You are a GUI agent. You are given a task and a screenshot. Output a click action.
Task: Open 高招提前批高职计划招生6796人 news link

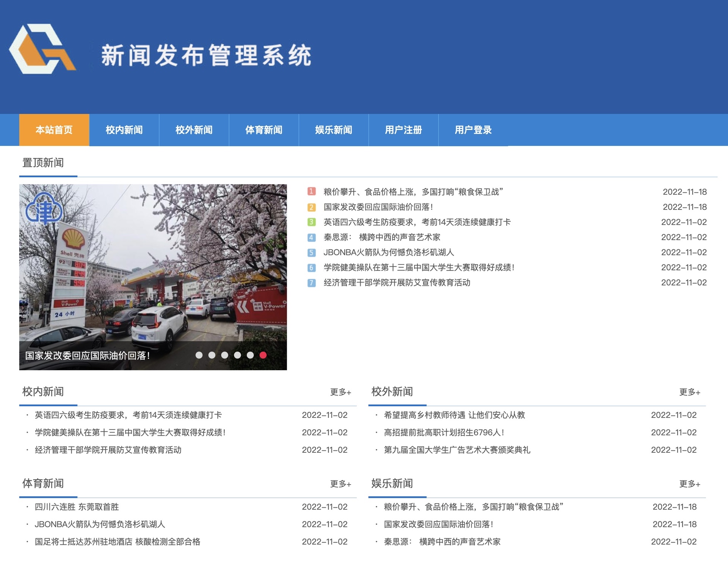click(444, 433)
